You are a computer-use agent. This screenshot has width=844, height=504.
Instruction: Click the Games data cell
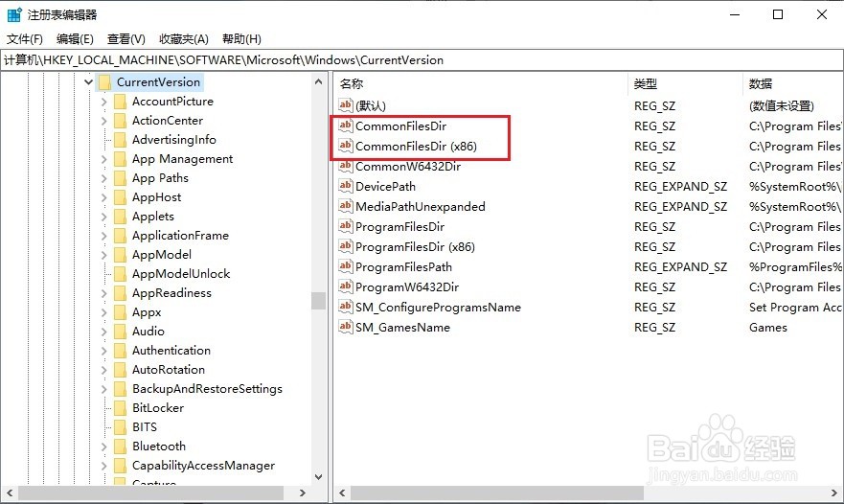coord(768,328)
